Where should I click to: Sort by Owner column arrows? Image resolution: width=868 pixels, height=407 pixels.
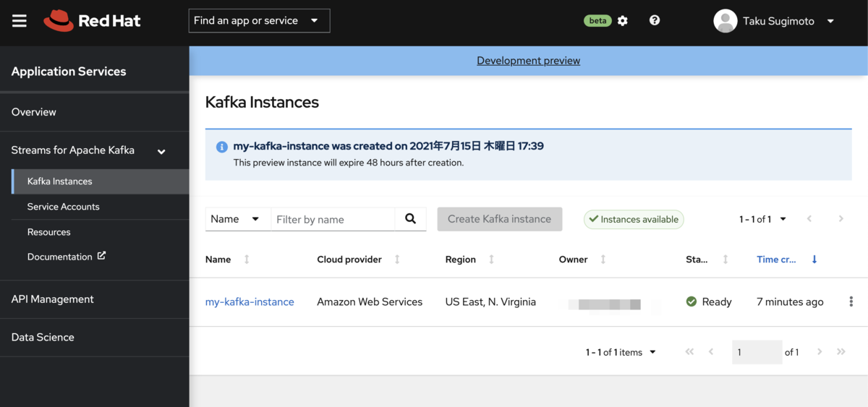coord(603,260)
